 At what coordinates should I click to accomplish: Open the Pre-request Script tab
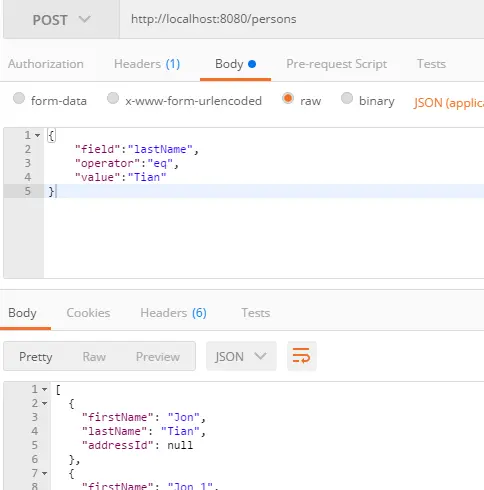336,64
